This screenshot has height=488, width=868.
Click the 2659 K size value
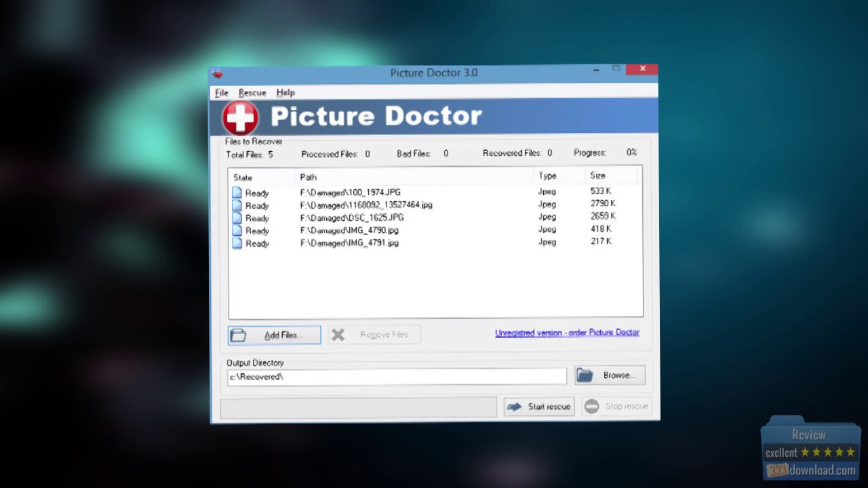(x=603, y=216)
